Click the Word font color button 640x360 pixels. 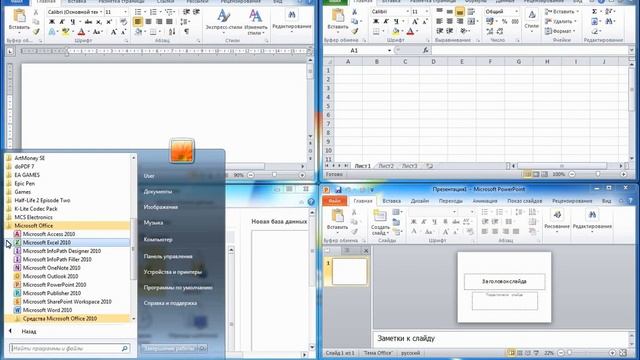(82, 31)
